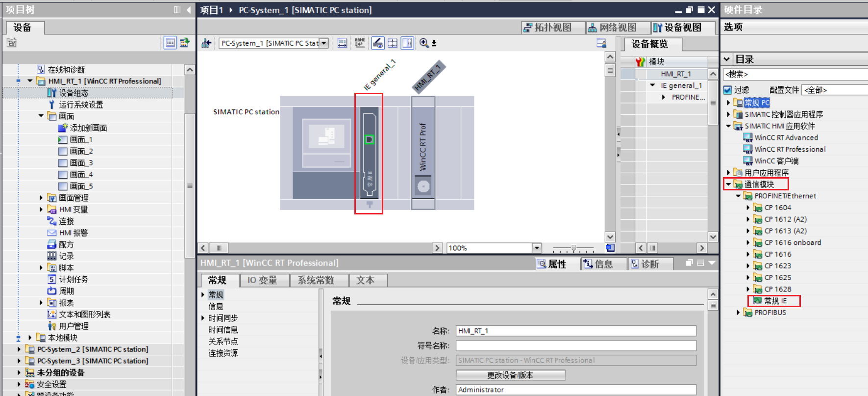This screenshot has height=396, width=868.
Task: Click the 文本和图形列表 icon
Action: click(x=52, y=315)
